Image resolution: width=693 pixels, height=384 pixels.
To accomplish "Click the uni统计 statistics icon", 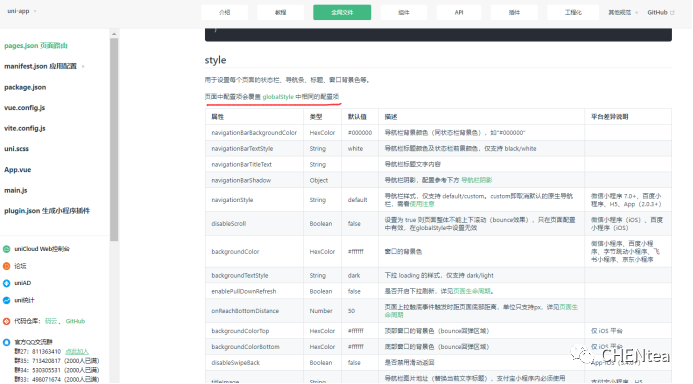I will 7,300.
